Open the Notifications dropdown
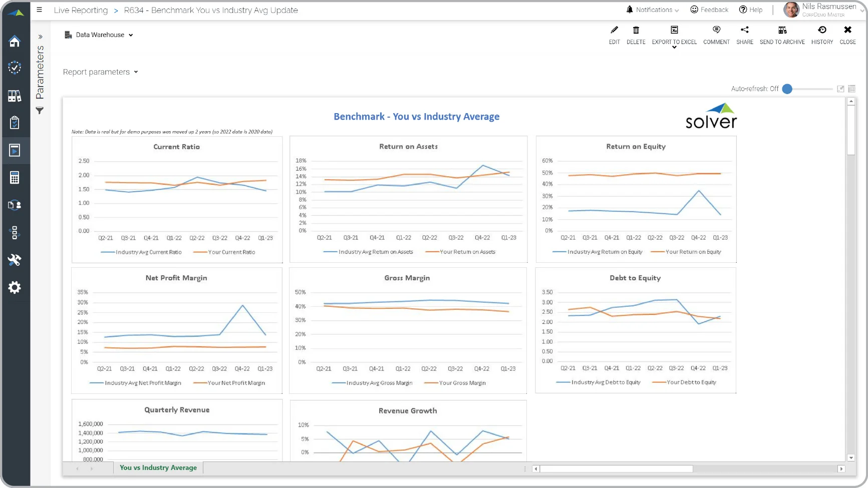Image resolution: width=868 pixels, height=488 pixels. click(x=651, y=10)
